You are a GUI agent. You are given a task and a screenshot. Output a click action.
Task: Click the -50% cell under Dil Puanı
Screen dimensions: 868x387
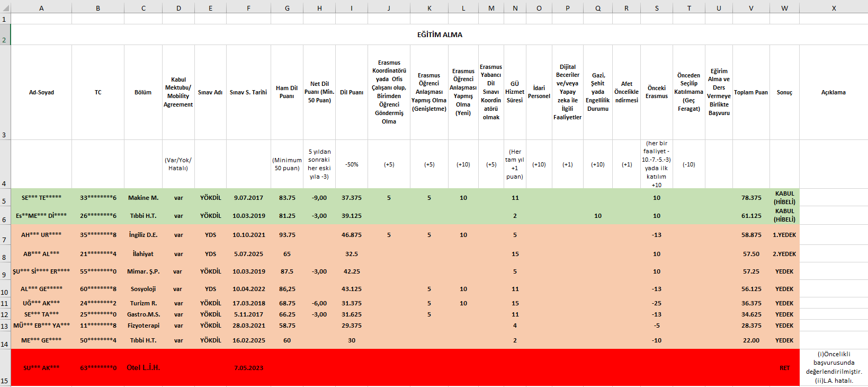[x=352, y=164]
